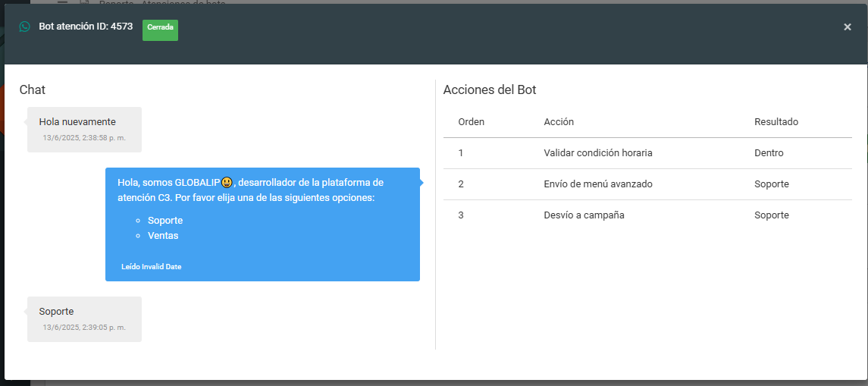This screenshot has width=868, height=386.
Task: Select the 'Hola nuevamente' chat message
Action: pyautogui.click(x=77, y=121)
